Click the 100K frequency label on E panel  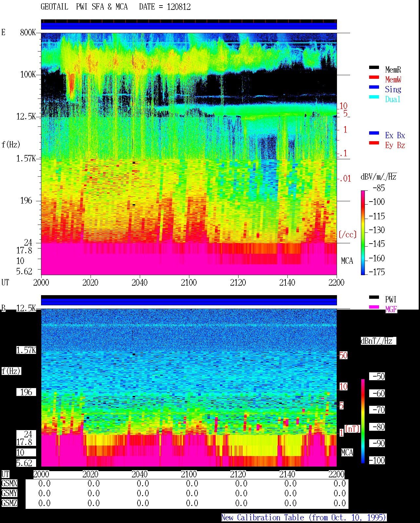28,74
